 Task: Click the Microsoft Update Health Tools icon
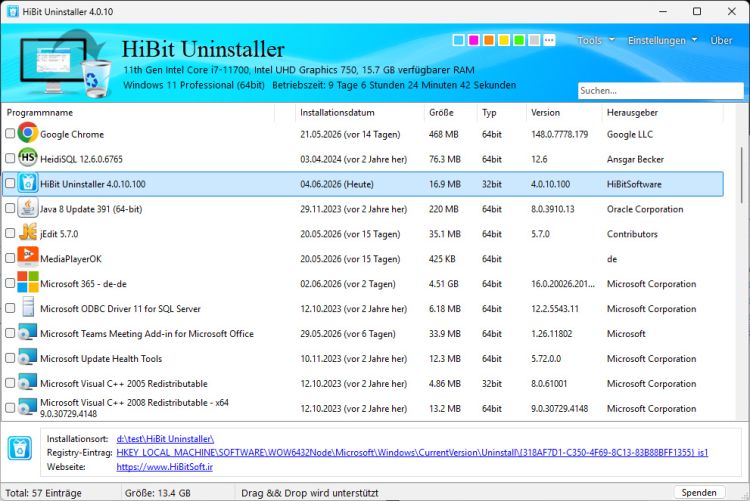pyautogui.click(x=28, y=357)
